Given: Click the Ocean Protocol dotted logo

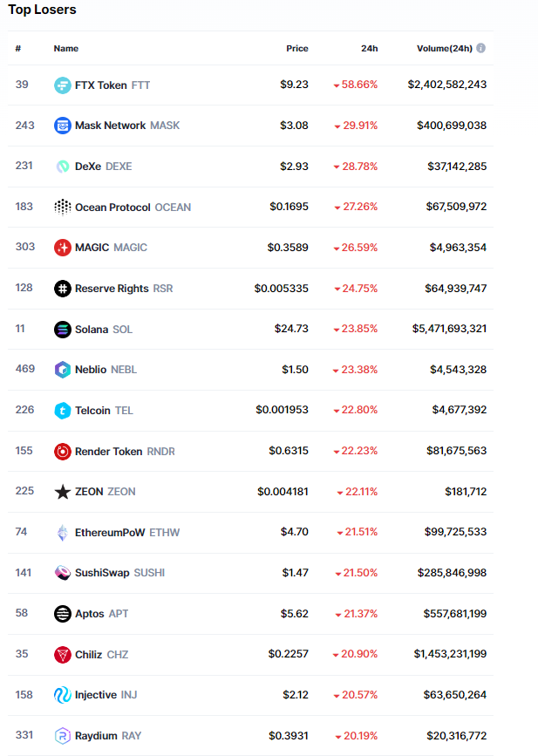Looking at the screenshot, I should 63,208.
